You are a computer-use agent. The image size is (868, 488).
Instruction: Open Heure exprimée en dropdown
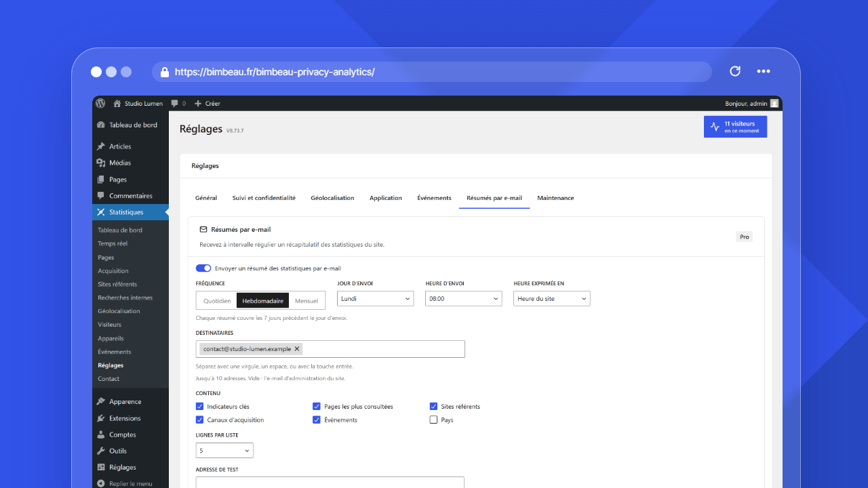(x=552, y=299)
